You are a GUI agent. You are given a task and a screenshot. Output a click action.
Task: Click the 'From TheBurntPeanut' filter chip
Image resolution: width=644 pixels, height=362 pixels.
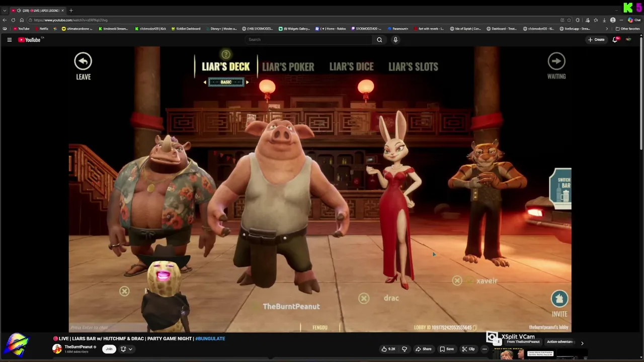coord(523,342)
